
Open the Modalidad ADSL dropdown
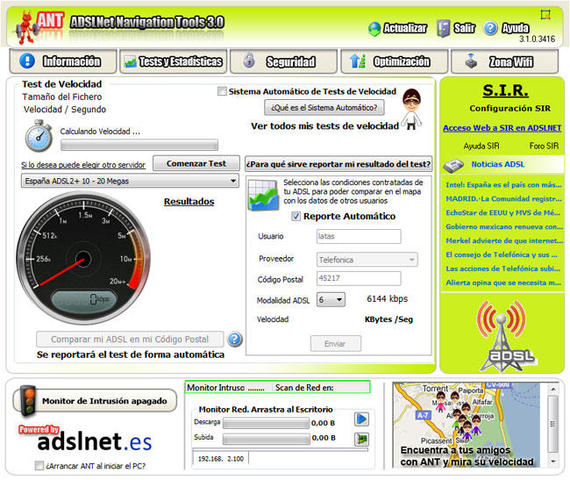(x=331, y=300)
